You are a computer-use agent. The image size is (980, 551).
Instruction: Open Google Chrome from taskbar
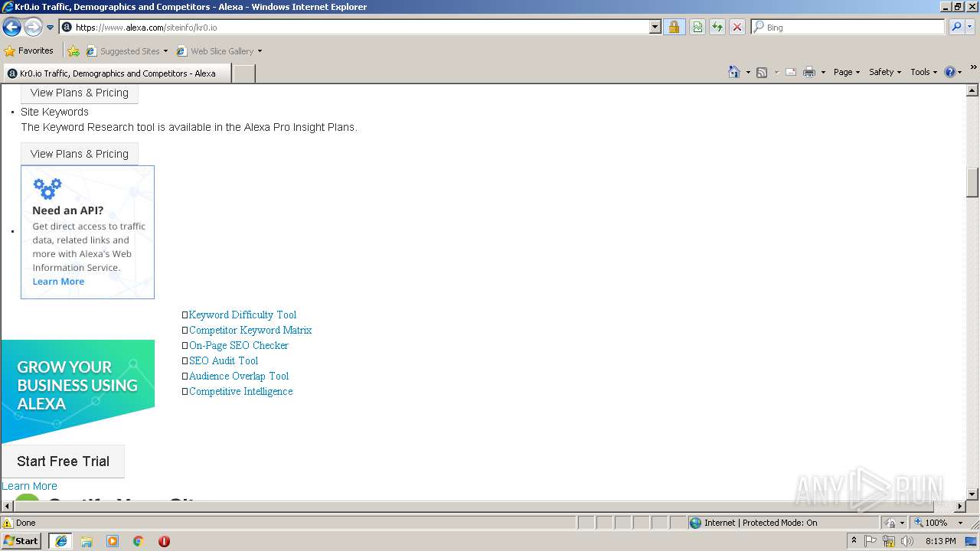click(x=139, y=541)
